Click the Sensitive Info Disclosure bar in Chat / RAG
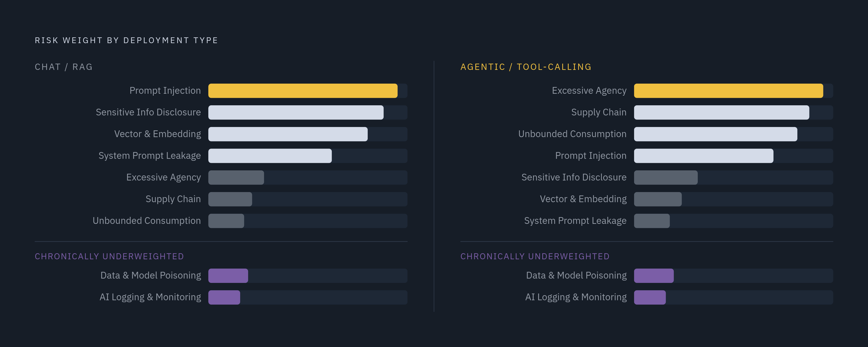This screenshot has height=347, width=868. pyautogui.click(x=296, y=113)
